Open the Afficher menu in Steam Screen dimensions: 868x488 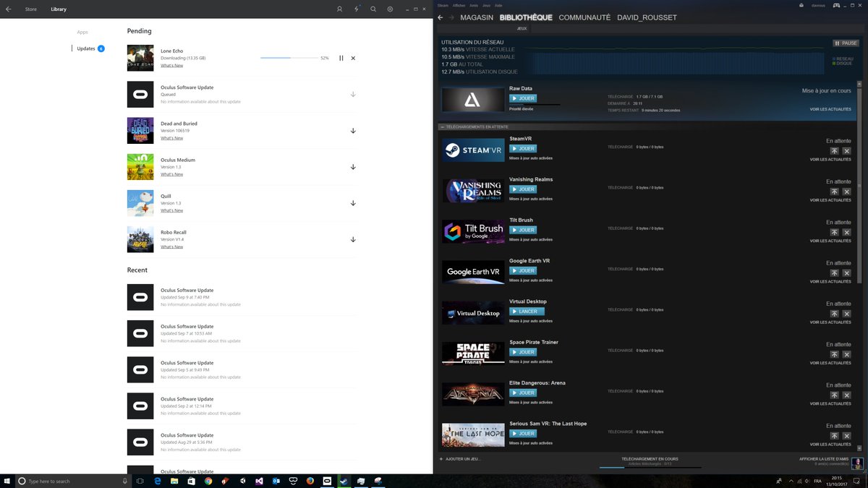click(459, 5)
